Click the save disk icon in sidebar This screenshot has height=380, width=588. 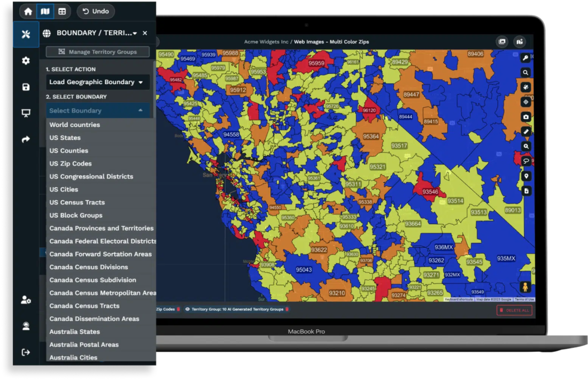(x=26, y=87)
